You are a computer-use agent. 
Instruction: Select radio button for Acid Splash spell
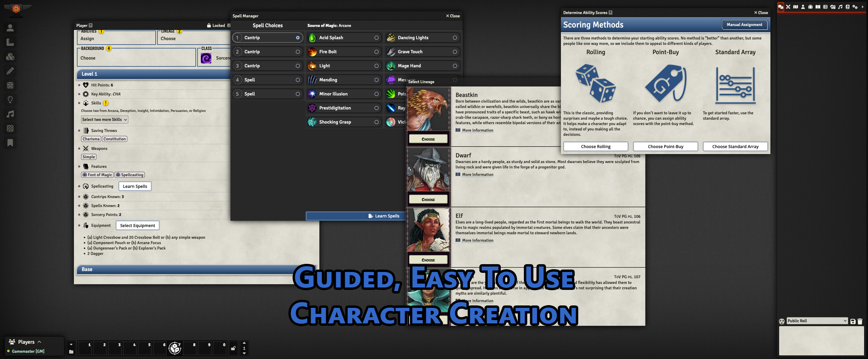coord(376,38)
